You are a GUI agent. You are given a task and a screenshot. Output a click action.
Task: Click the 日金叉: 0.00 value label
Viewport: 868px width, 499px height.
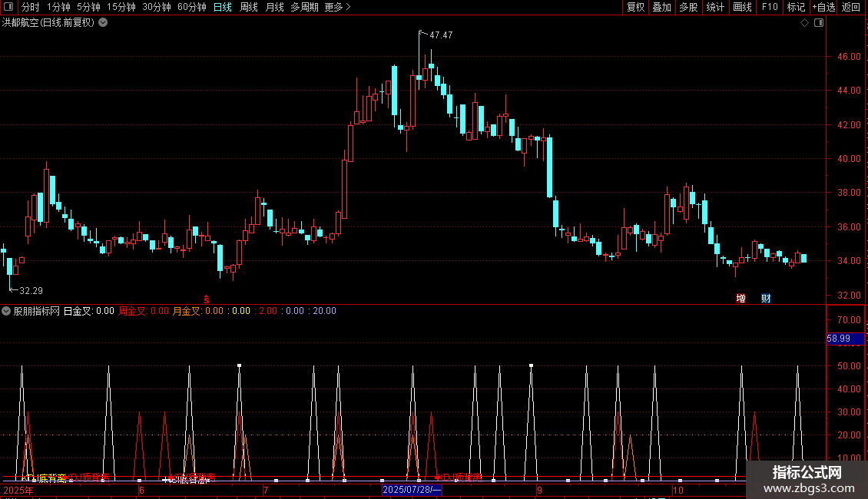tap(89, 311)
